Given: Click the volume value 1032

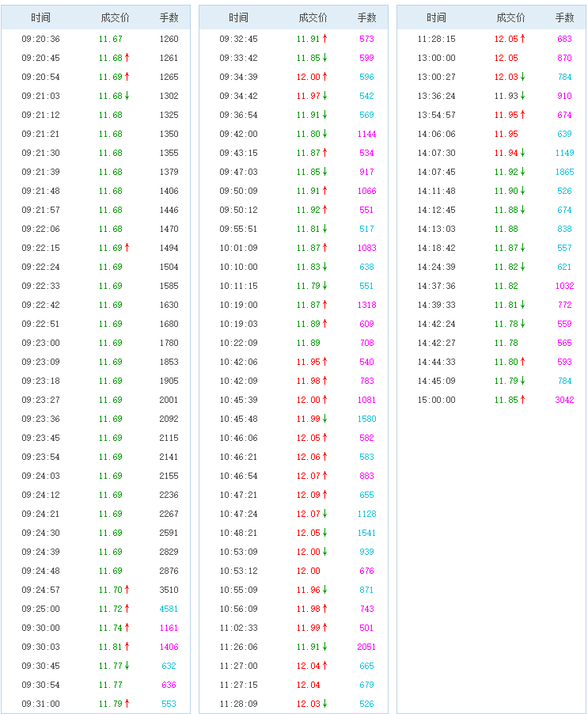Looking at the screenshot, I should 565,286.
